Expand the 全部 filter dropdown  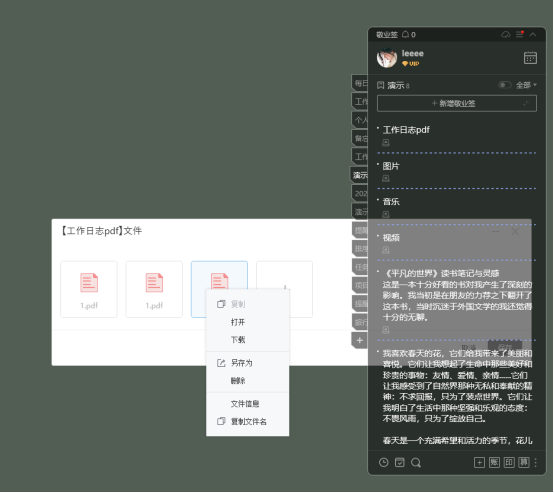(x=526, y=85)
